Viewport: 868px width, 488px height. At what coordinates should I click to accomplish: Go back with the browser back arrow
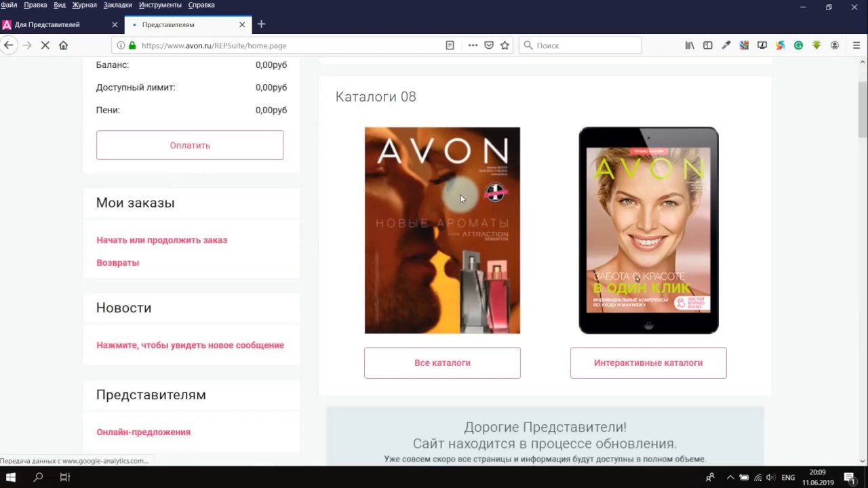(8, 45)
